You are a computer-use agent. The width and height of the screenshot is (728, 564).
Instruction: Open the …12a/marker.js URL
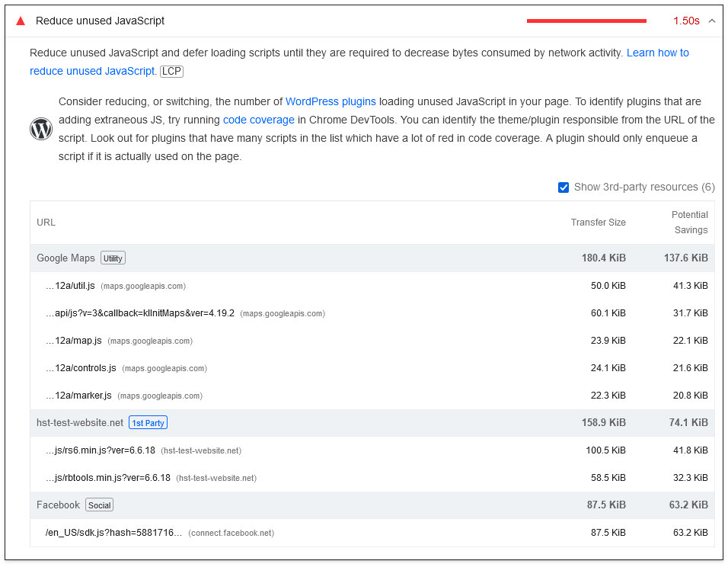[x=78, y=396]
